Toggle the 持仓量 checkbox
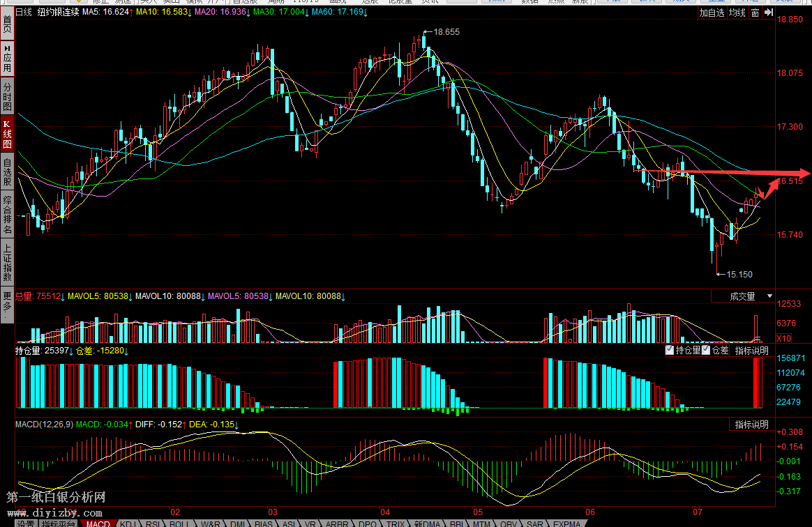The height and width of the screenshot is (527, 812). [x=670, y=350]
